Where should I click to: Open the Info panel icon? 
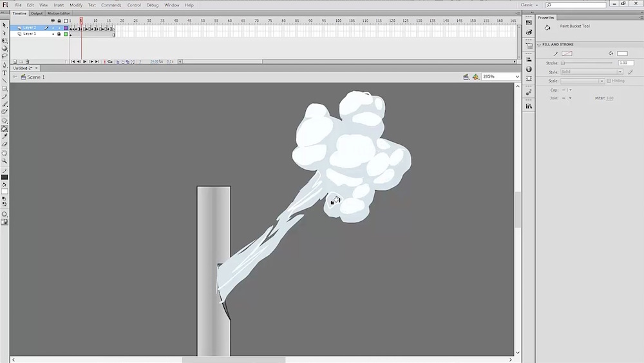click(x=529, y=69)
